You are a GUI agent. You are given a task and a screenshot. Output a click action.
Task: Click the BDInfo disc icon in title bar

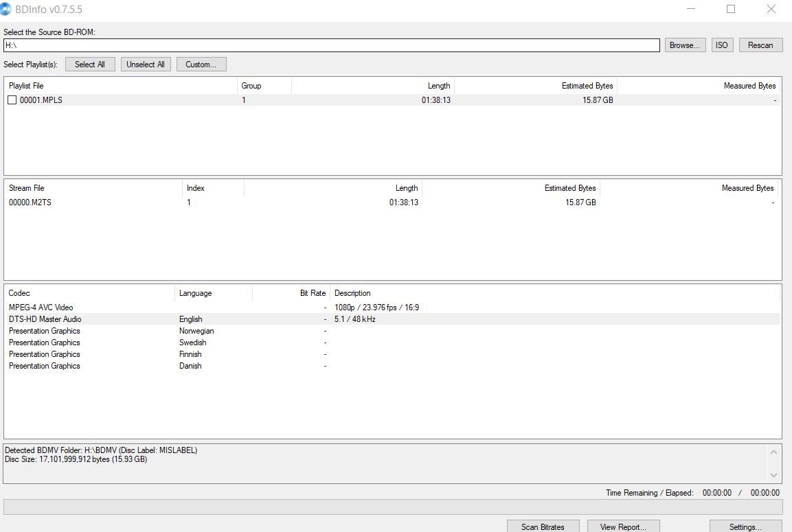[5, 9]
